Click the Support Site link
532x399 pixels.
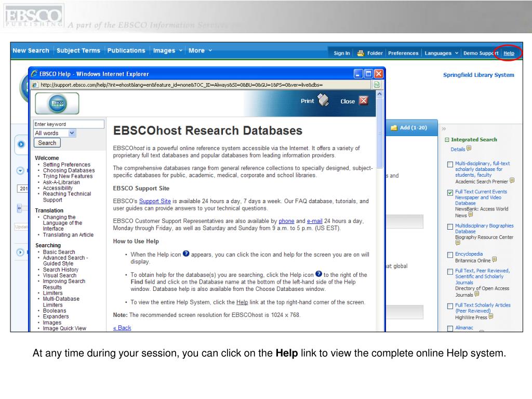pyautogui.click(x=155, y=201)
